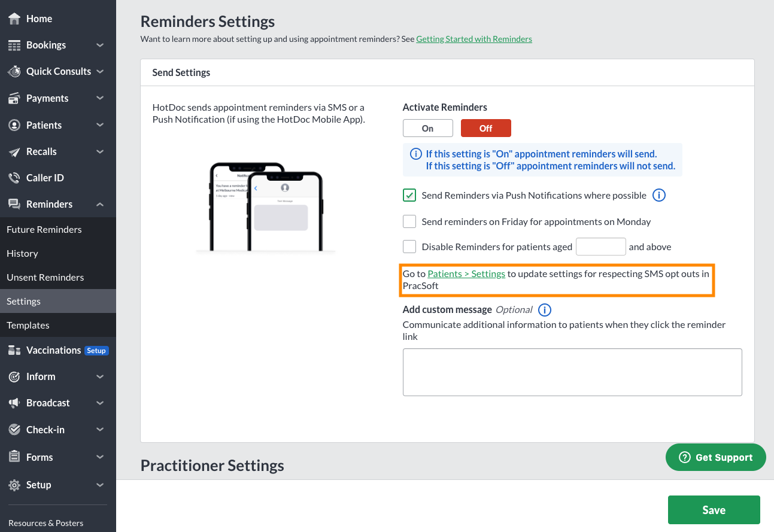Select the Home icon in sidebar

tap(14, 19)
